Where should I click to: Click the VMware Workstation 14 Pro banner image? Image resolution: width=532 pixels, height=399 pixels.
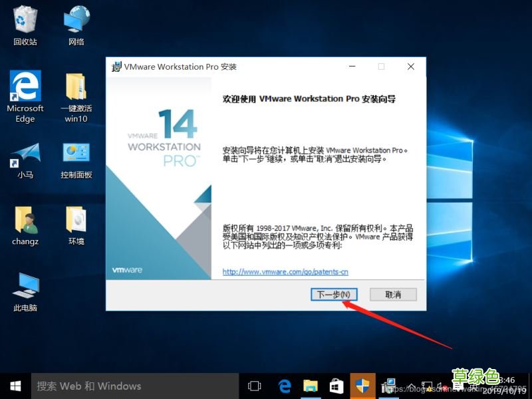pyautogui.click(x=158, y=178)
